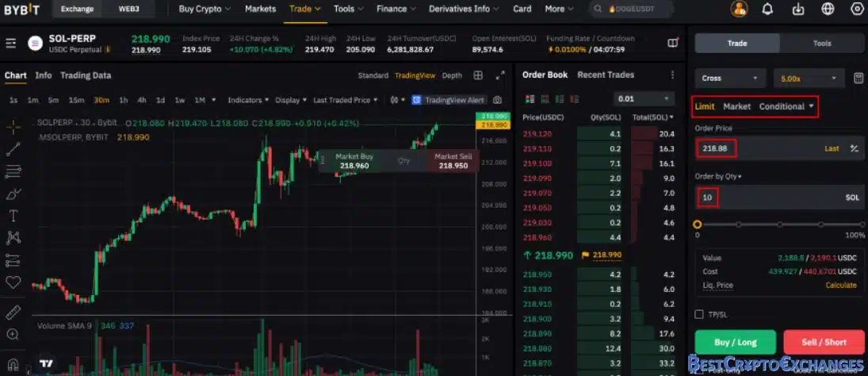Show only buy orders in order book
Screen dimensions: 868x376
pos(559,99)
